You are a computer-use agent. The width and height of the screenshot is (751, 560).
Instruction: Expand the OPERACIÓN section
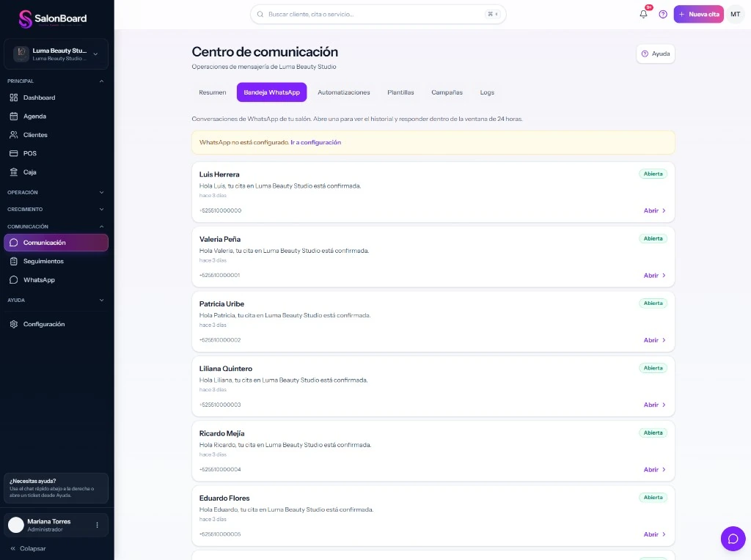pos(56,193)
